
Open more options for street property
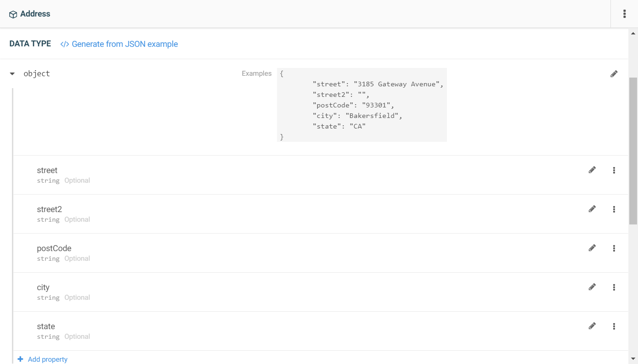click(614, 170)
